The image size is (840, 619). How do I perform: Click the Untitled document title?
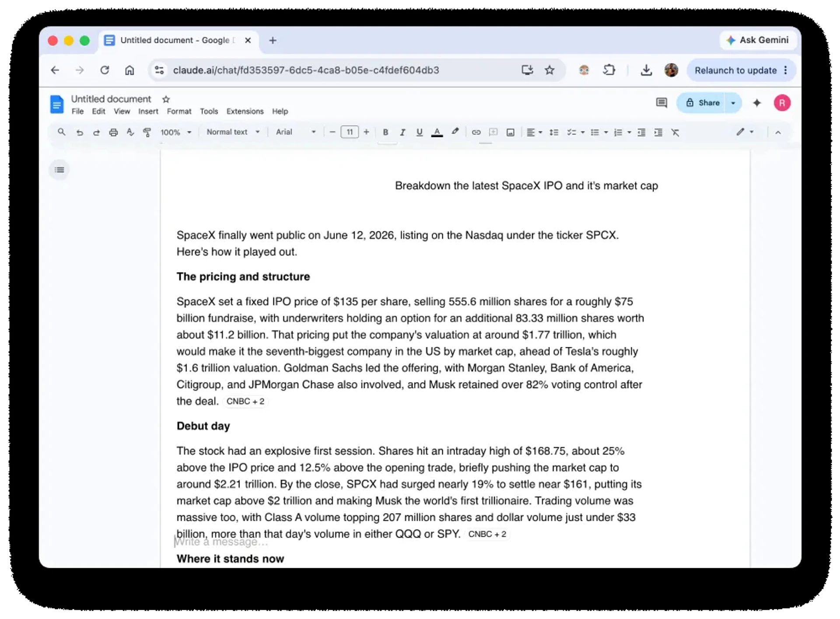click(x=111, y=99)
